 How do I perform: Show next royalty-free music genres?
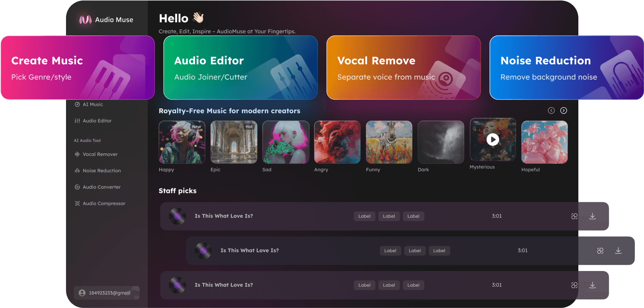pyautogui.click(x=564, y=111)
